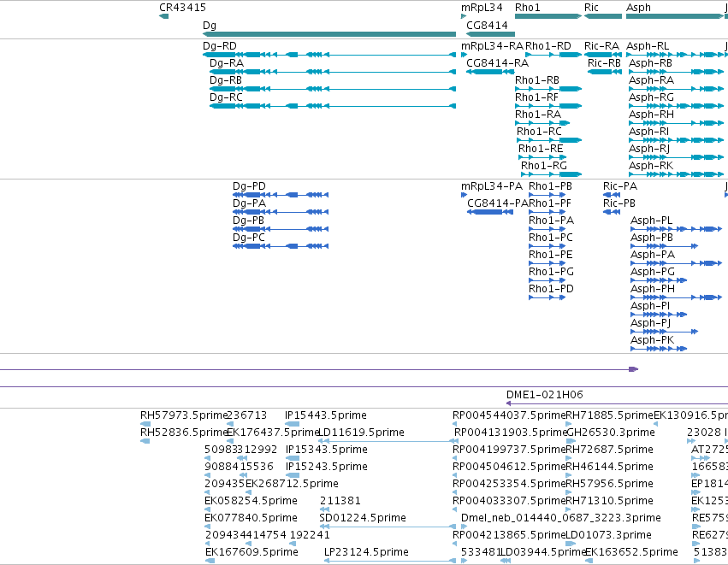This screenshot has width=728, height=565.
Task: Select the EK163652.5prime EST label
Action: click(x=631, y=552)
